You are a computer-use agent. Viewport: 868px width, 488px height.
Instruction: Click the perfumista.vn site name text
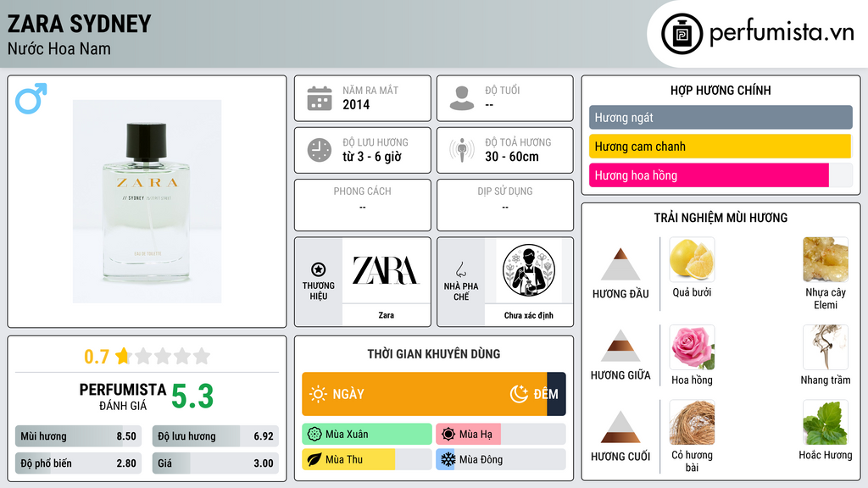click(782, 32)
